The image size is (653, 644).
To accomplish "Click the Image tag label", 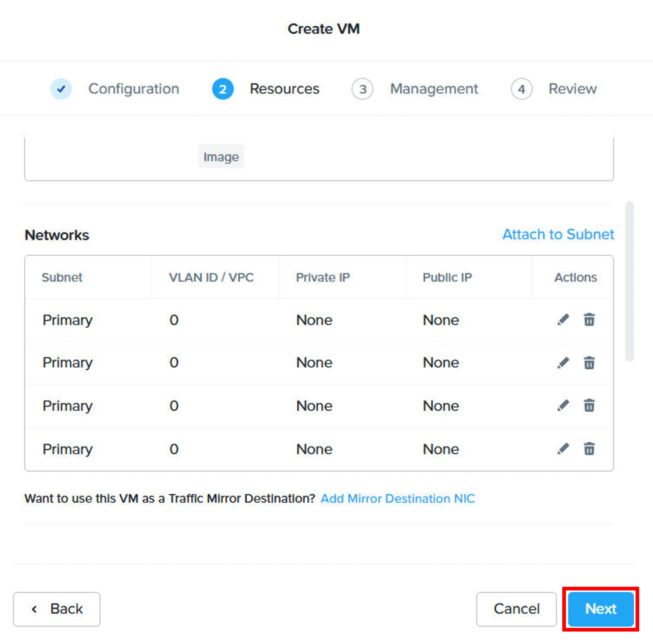I will click(221, 157).
